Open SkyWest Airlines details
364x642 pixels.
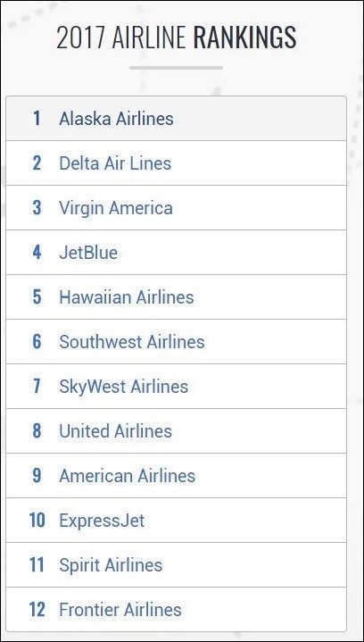(x=177, y=386)
